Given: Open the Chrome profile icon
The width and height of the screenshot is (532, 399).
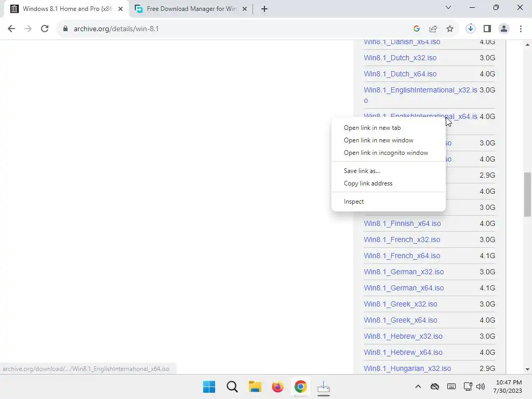Looking at the screenshot, I should 504,29.
